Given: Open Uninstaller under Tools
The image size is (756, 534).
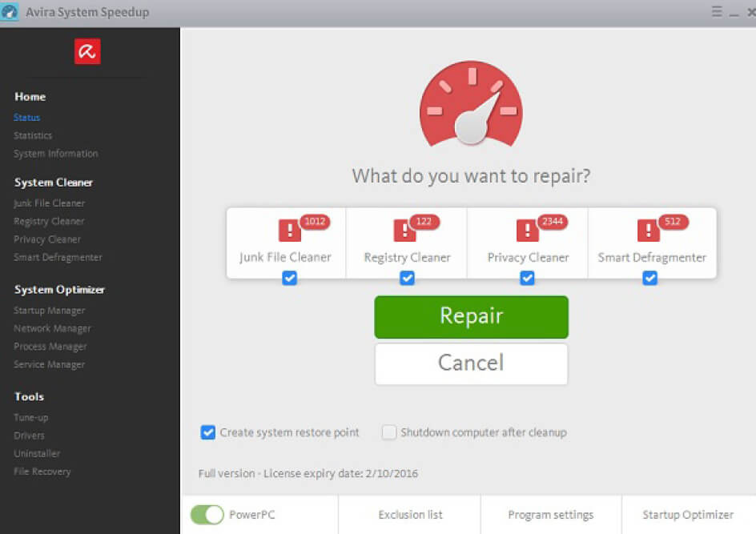Looking at the screenshot, I should click(x=37, y=453).
